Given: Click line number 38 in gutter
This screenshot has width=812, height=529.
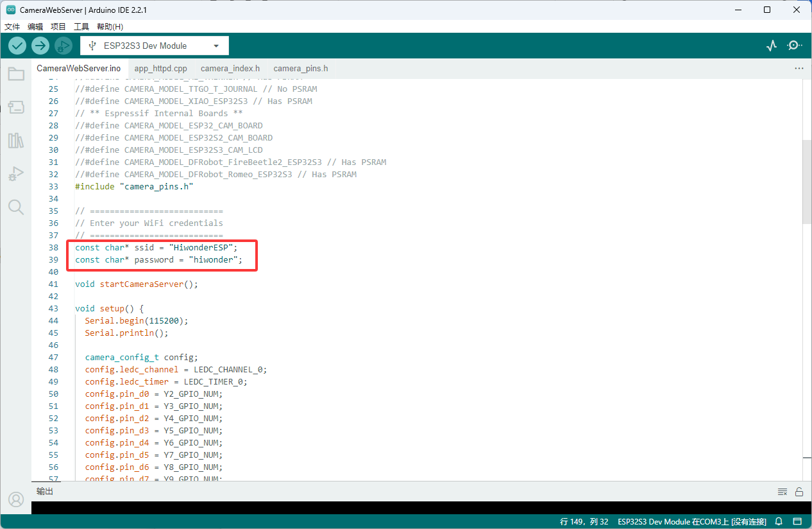Looking at the screenshot, I should pyautogui.click(x=53, y=247).
